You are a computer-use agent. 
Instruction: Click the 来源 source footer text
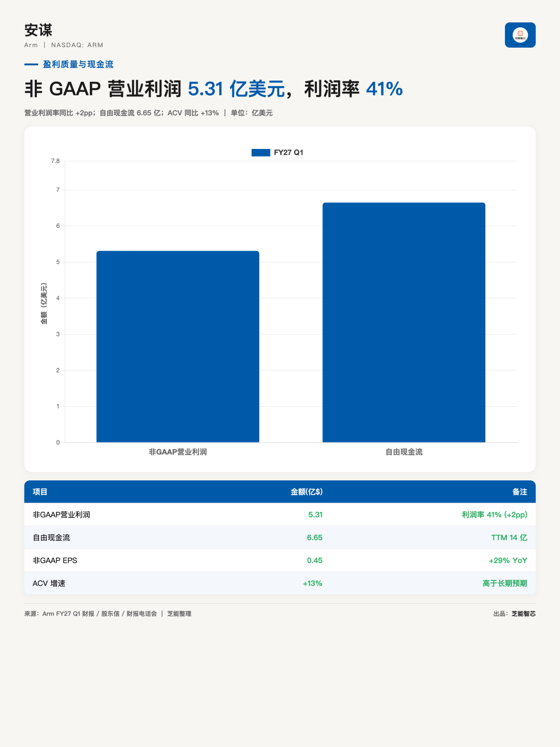click(108, 614)
